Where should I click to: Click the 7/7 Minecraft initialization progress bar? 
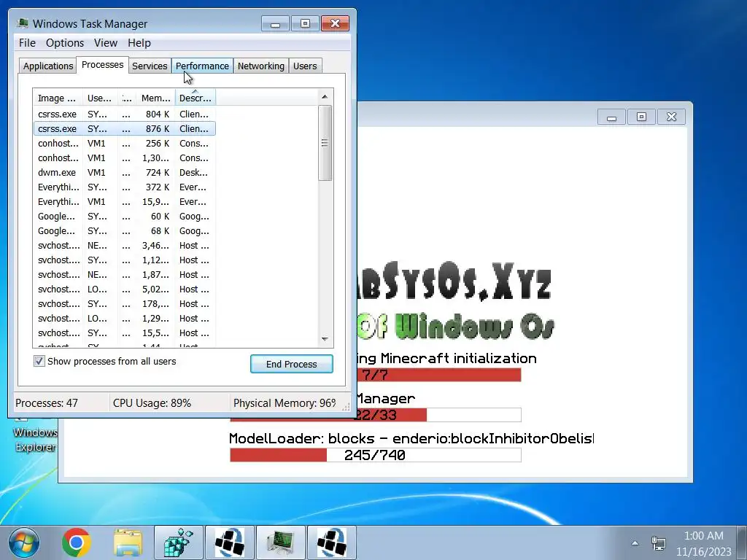pyautogui.click(x=438, y=375)
